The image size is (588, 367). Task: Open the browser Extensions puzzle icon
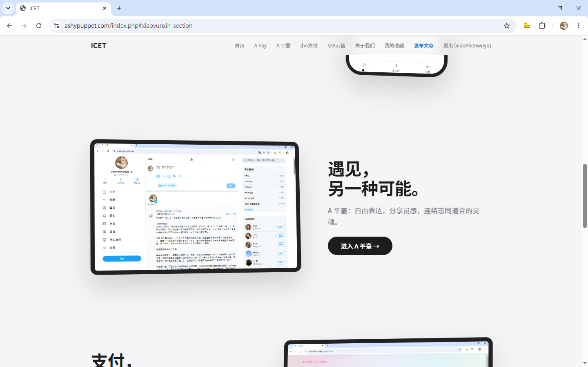542,26
